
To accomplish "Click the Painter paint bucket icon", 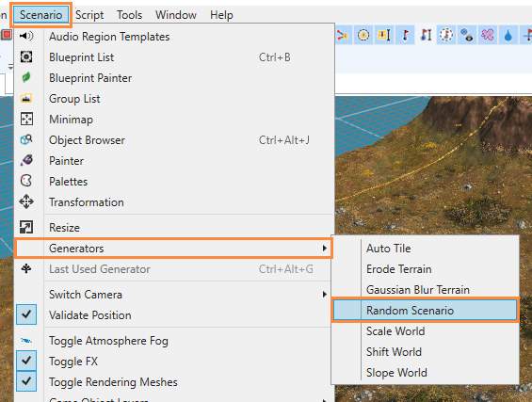I will [26, 160].
